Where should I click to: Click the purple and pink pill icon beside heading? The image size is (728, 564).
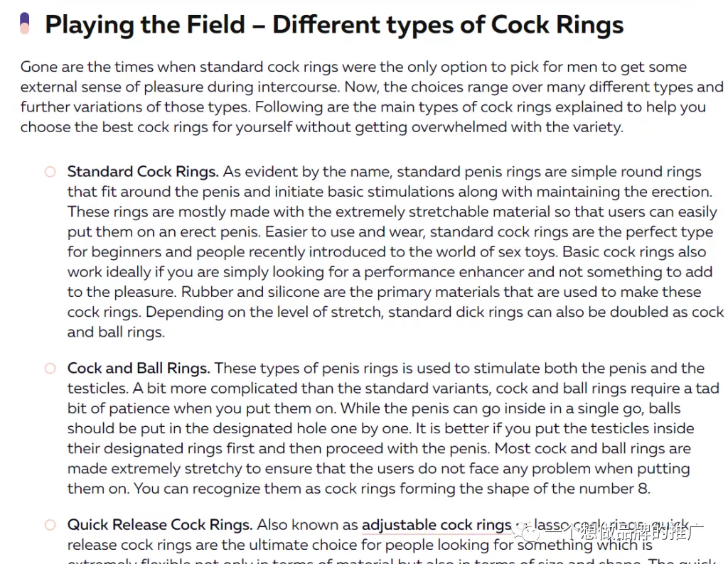pos(25,23)
